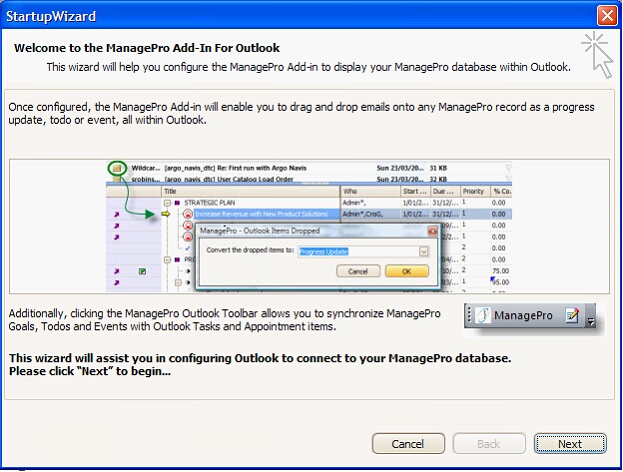Click the wizard cursor icon in header
Image resolution: width=623 pixels, height=472 pixels.
598,55
